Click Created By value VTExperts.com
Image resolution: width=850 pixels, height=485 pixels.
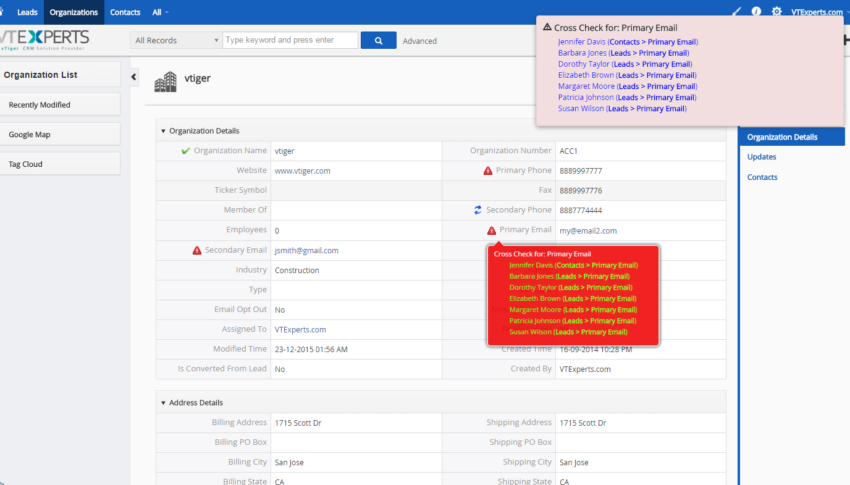click(585, 369)
